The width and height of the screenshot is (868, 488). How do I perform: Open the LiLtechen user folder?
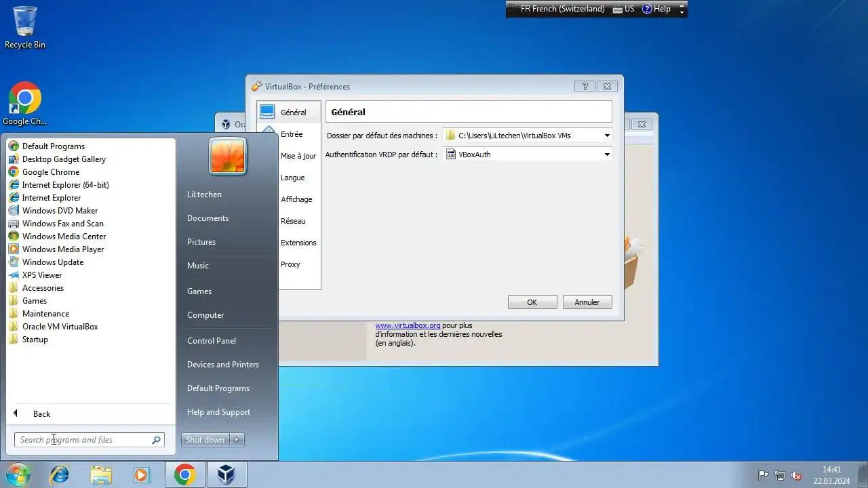(x=204, y=195)
